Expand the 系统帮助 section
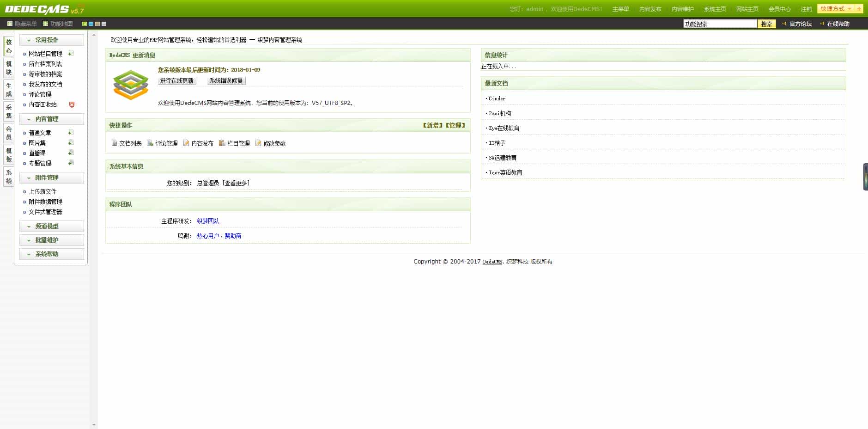868x429 pixels. [x=52, y=254]
